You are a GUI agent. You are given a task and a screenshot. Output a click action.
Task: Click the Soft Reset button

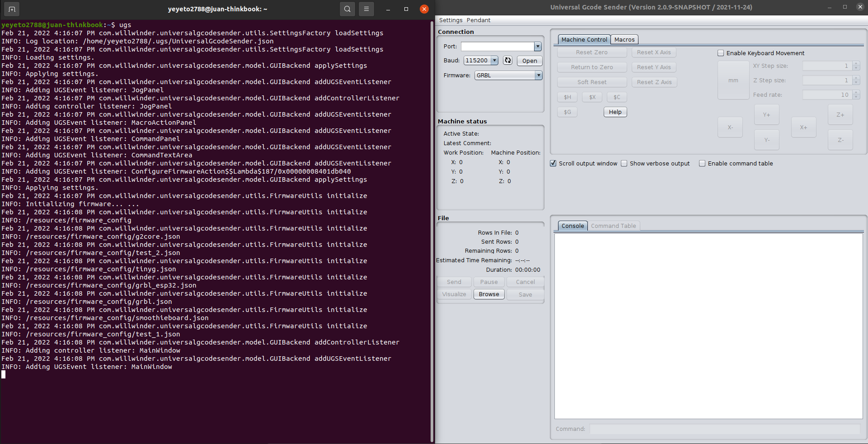click(x=591, y=82)
